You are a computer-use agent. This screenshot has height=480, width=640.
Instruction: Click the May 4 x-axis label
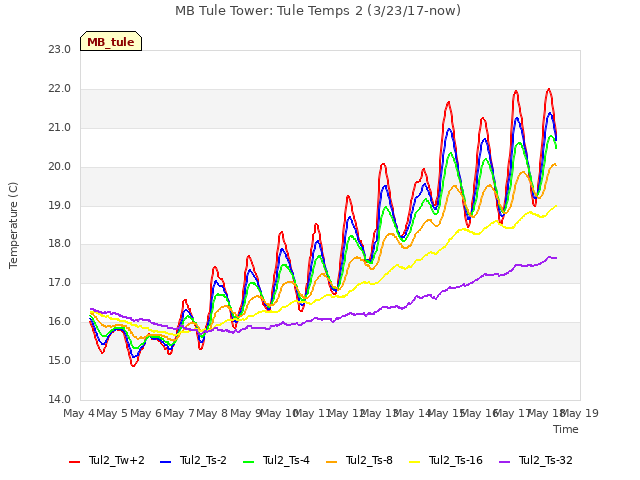(x=78, y=413)
